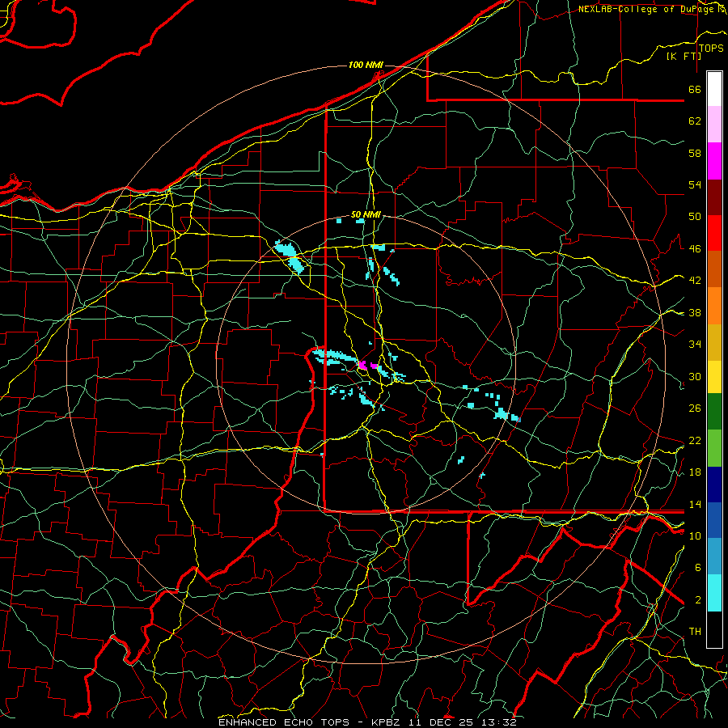Image resolution: width=728 pixels, height=728 pixels.
Task: Click the gold swatch in the legend
Action: [714, 342]
